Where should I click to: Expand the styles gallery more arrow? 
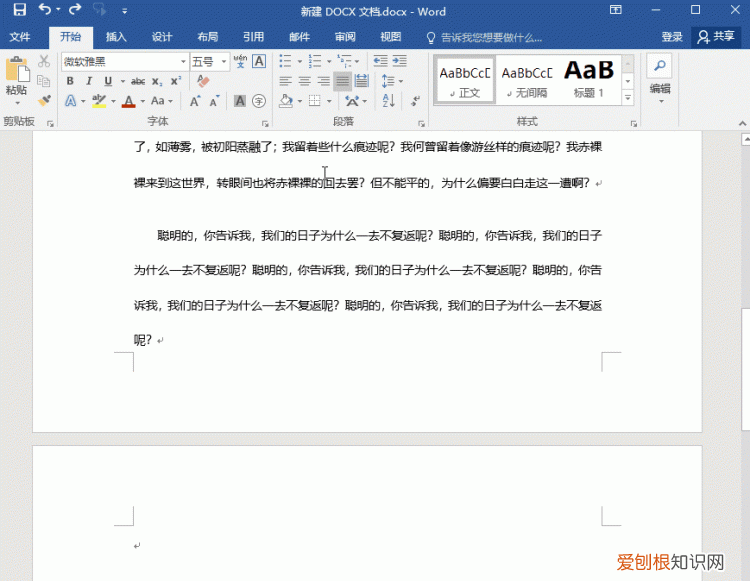coord(628,98)
